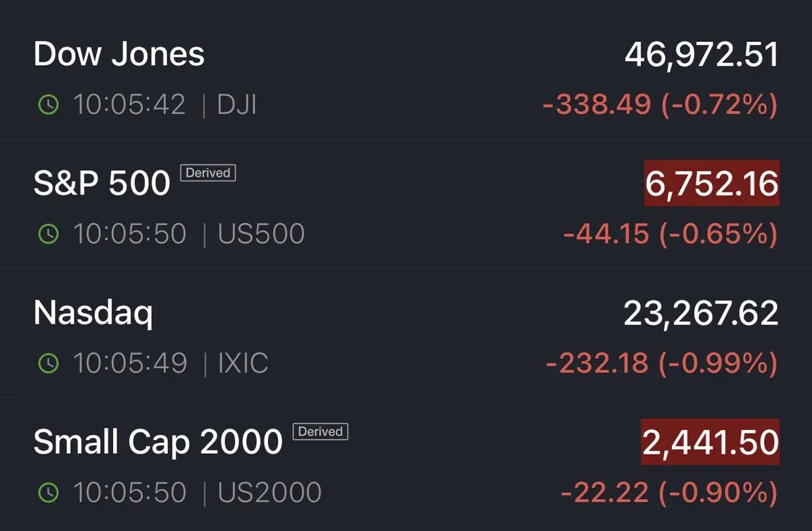812x531 pixels.
Task: Click the S&P 500 change -44.15 (-0.65%)
Action: 670,234
